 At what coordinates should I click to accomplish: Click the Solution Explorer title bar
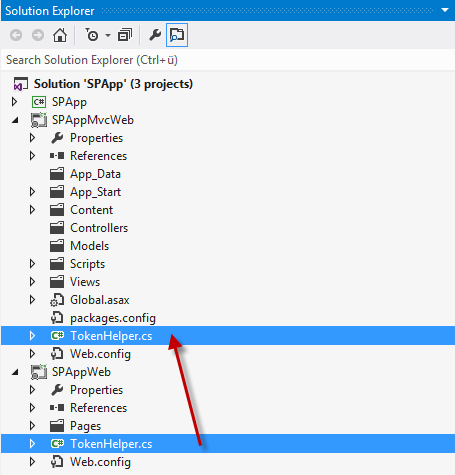coord(227,10)
